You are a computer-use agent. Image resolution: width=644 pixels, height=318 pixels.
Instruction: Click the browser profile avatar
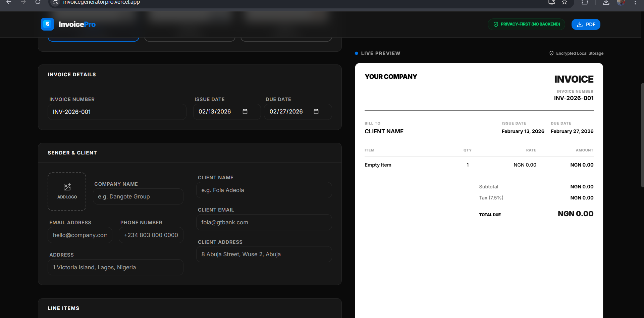click(621, 2)
